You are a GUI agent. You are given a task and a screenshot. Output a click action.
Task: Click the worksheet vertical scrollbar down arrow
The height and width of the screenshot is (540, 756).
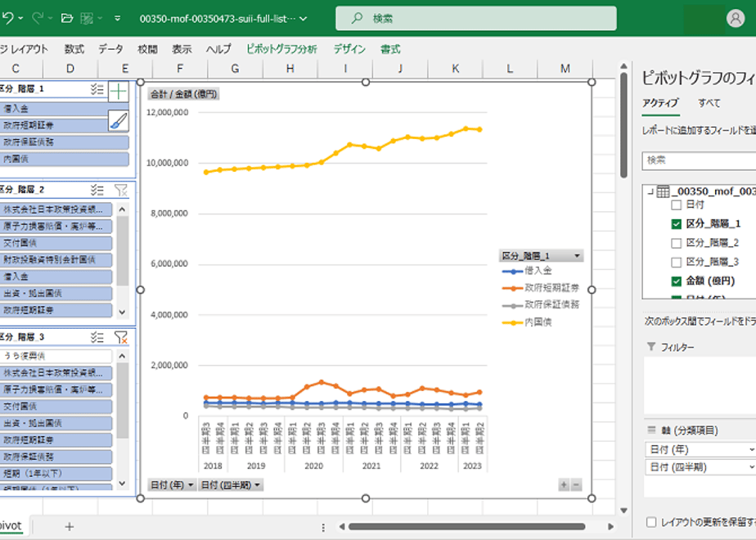click(x=623, y=510)
